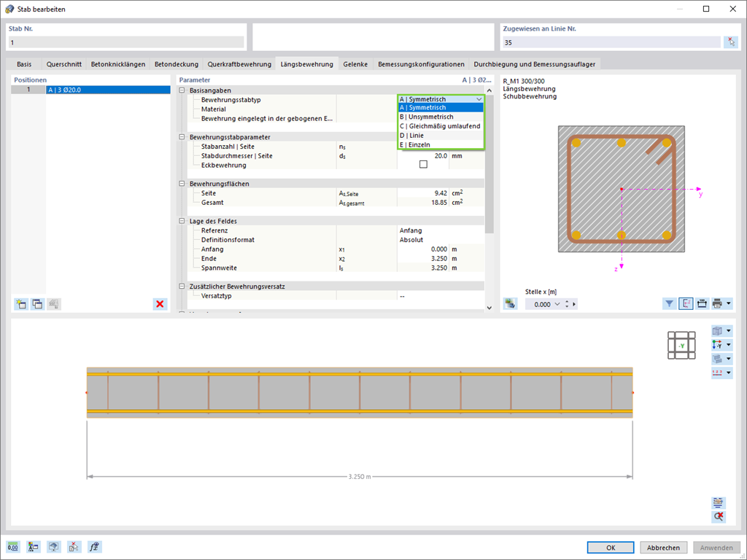Viewport: 747px width, 560px height.
Task: Open the rendering mode dropdown arrow
Action: click(x=729, y=359)
